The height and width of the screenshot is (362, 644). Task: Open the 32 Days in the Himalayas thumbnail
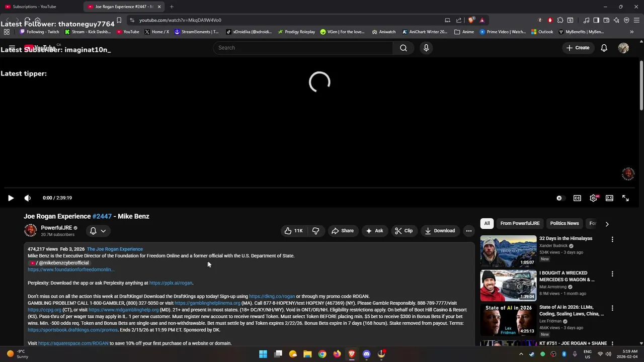point(508,251)
